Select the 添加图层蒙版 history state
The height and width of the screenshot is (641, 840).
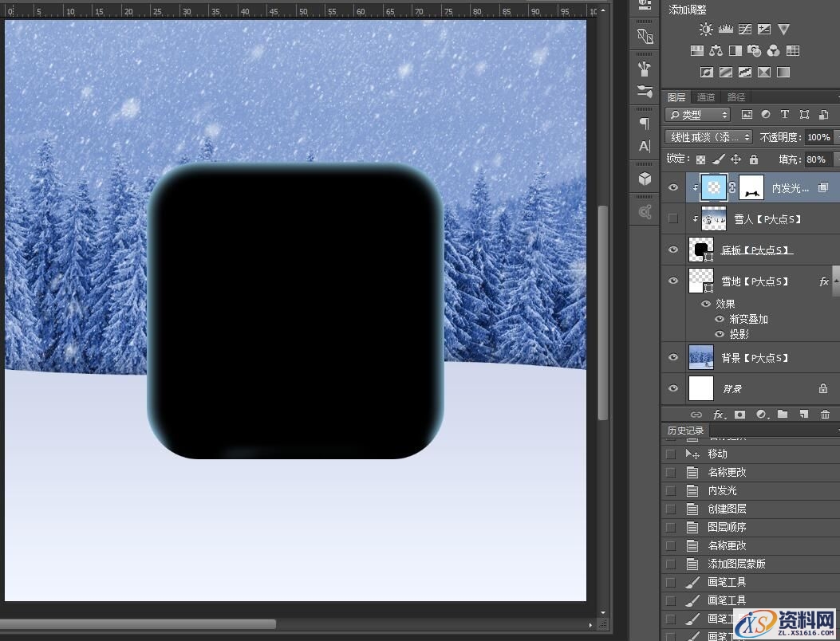click(x=736, y=564)
